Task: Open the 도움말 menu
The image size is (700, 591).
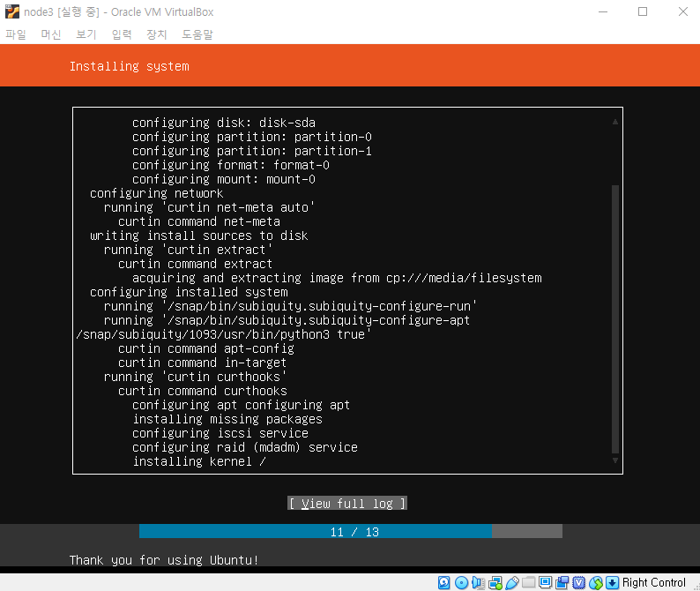Action: click(197, 34)
